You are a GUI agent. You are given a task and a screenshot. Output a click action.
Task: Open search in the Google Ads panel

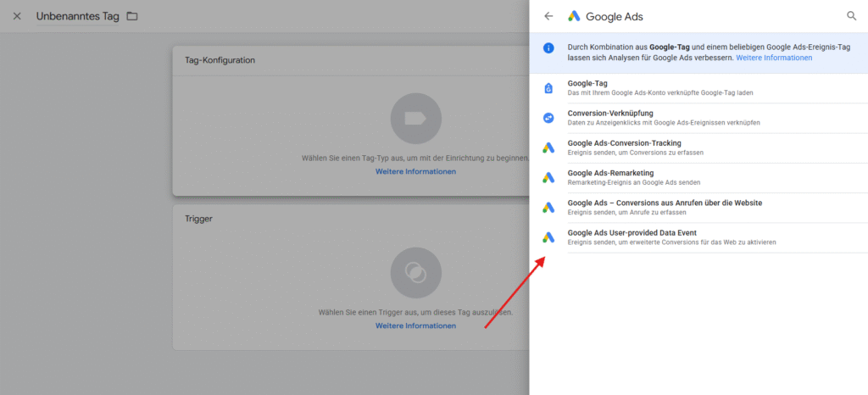pos(852,16)
